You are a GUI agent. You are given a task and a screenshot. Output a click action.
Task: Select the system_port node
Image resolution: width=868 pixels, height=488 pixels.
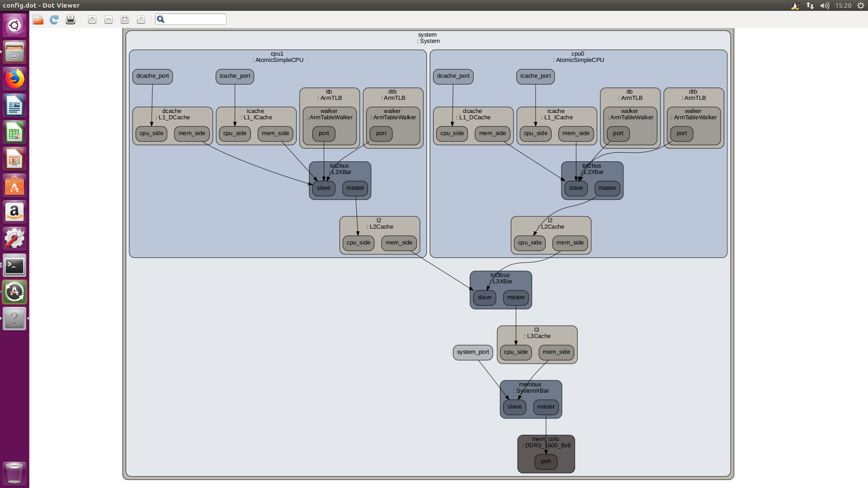point(472,352)
